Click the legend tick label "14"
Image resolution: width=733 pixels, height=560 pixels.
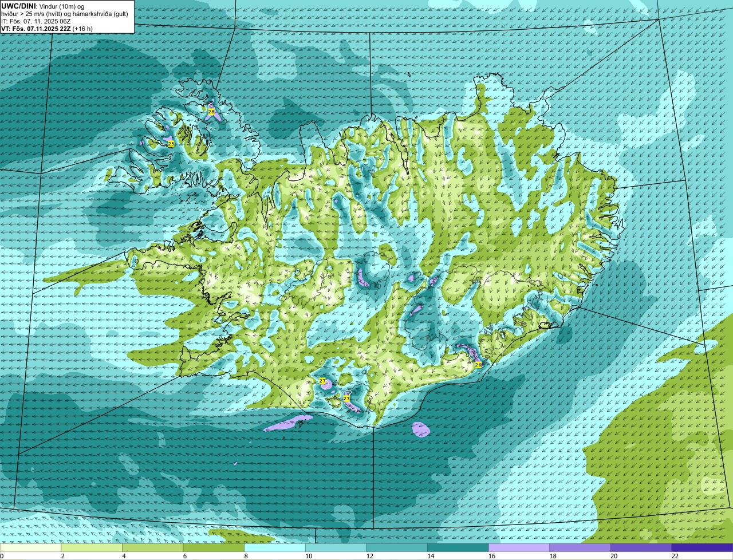(431, 555)
